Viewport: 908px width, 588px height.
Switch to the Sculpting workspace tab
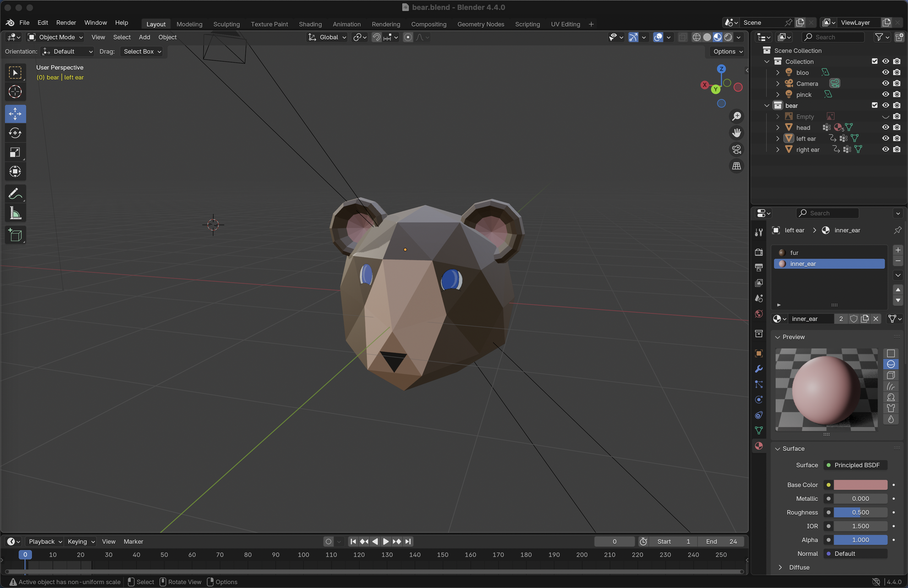226,24
